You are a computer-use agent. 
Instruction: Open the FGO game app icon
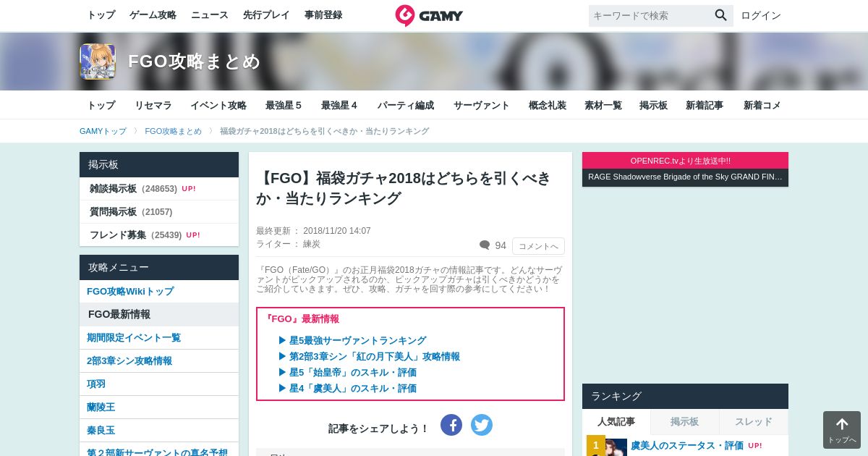[98, 62]
